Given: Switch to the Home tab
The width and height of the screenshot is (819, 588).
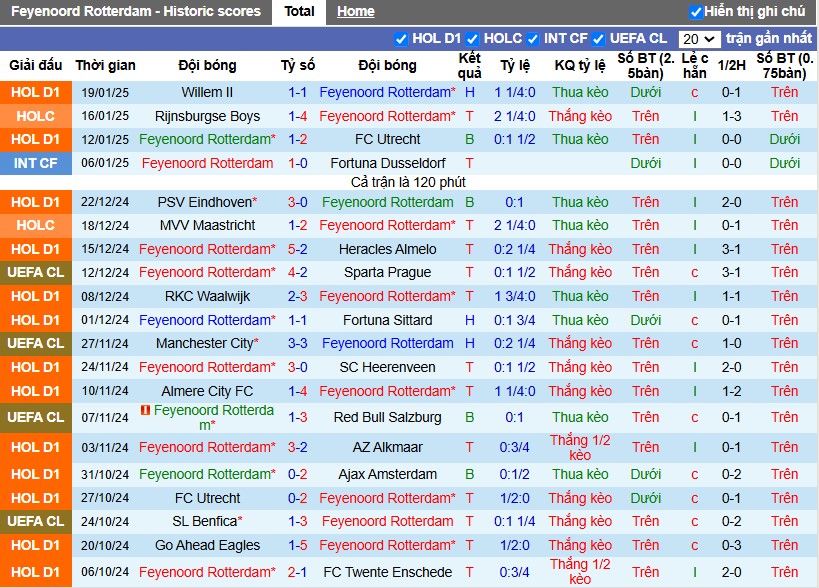Looking at the screenshot, I should [x=356, y=11].
